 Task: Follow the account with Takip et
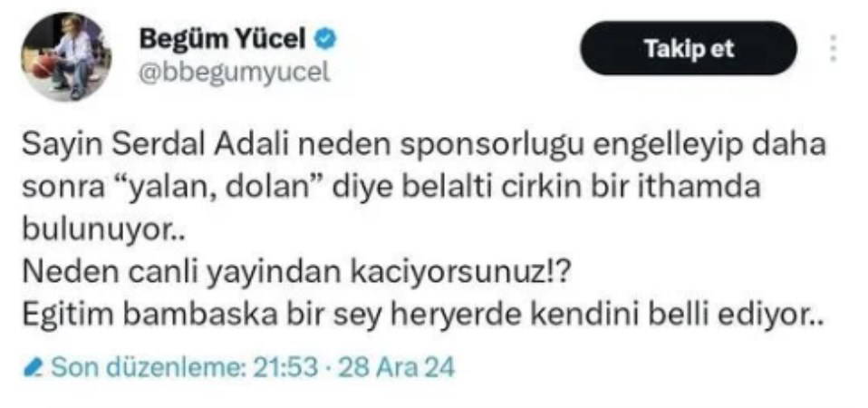(689, 49)
